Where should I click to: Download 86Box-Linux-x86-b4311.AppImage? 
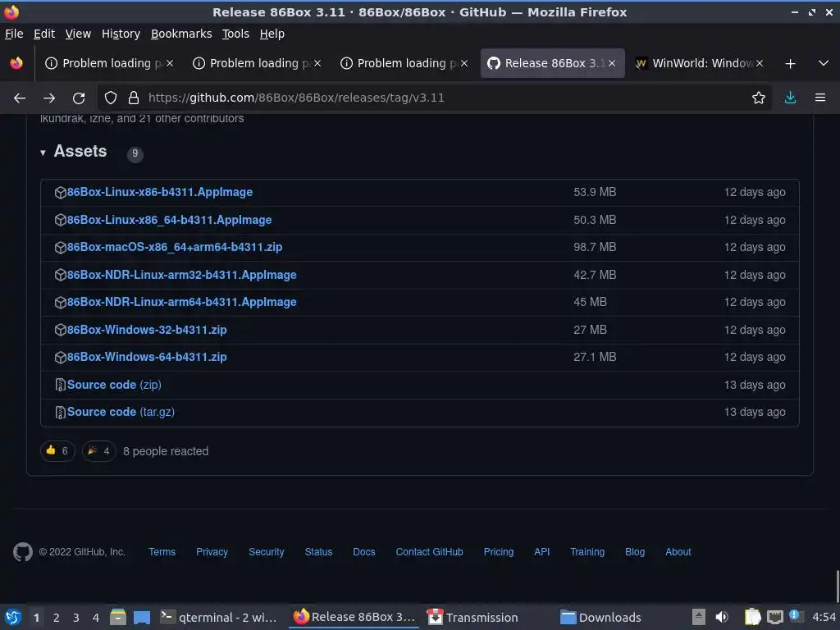160,192
